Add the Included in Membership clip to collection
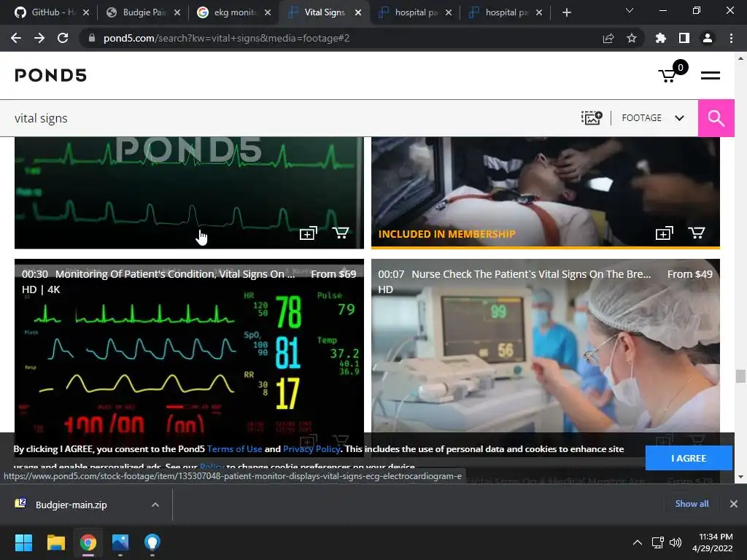Screen dimensions: 747x560 pyautogui.click(x=664, y=233)
